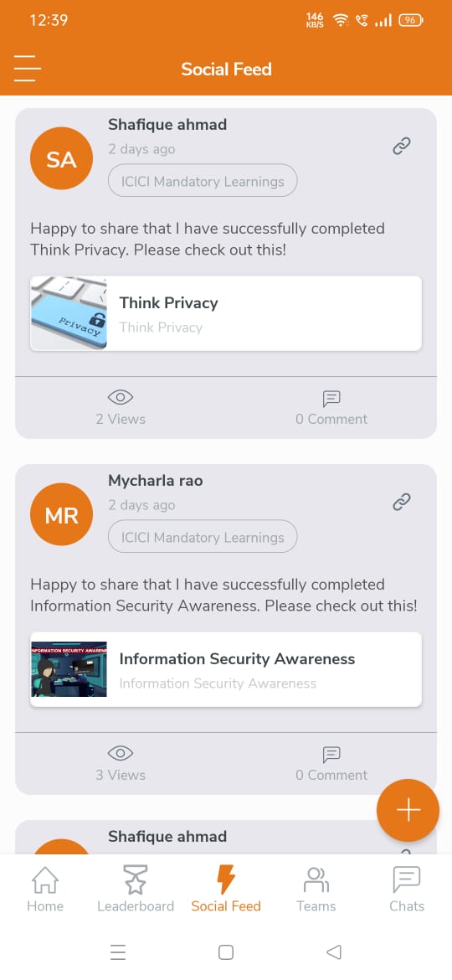Switch to the Teams tab

316,889
